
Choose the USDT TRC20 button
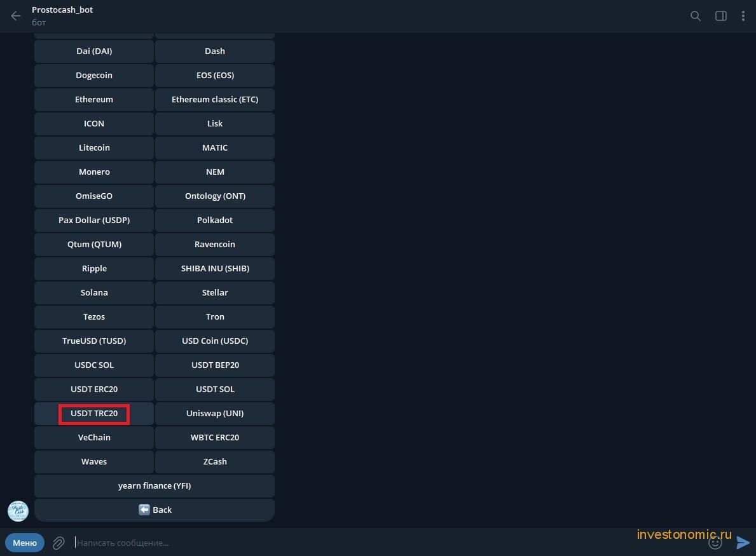click(94, 414)
